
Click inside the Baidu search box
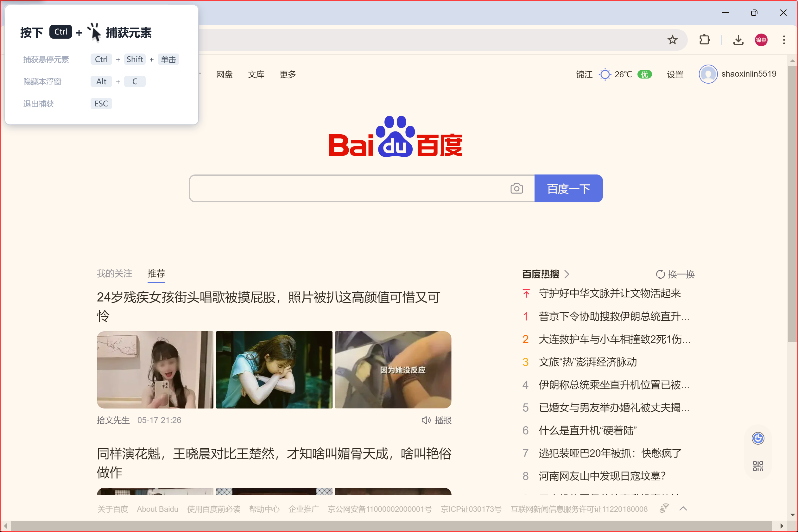click(350, 189)
